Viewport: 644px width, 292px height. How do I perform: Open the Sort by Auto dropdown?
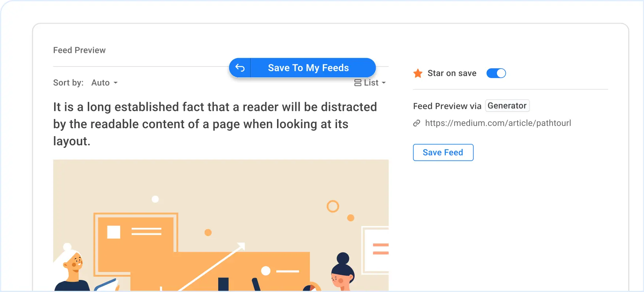[104, 83]
